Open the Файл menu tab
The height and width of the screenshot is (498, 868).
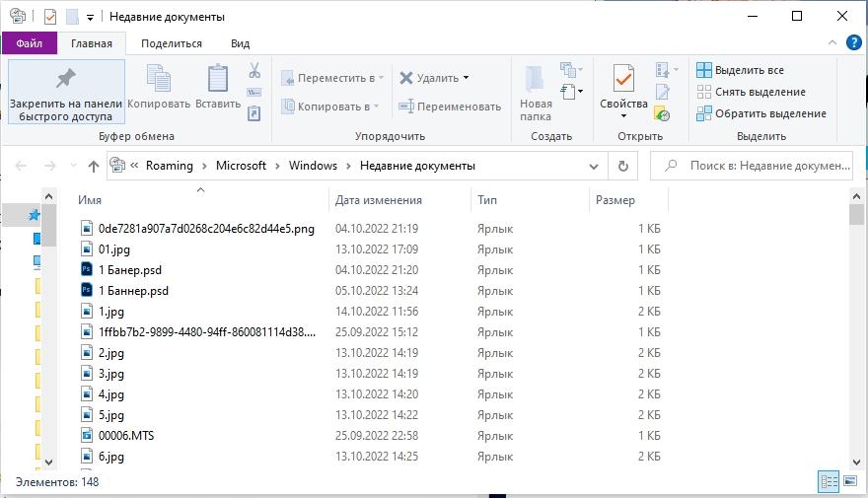pyautogui.click(x=30, y=43)
